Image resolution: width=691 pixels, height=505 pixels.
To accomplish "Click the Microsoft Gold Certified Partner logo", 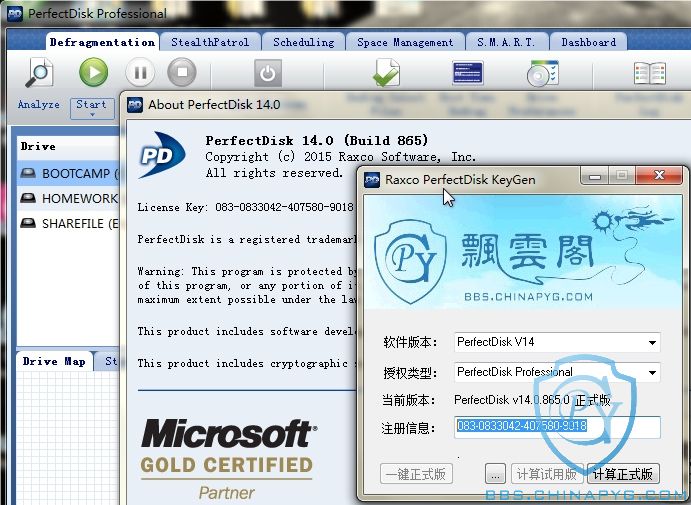I will 227,459.
